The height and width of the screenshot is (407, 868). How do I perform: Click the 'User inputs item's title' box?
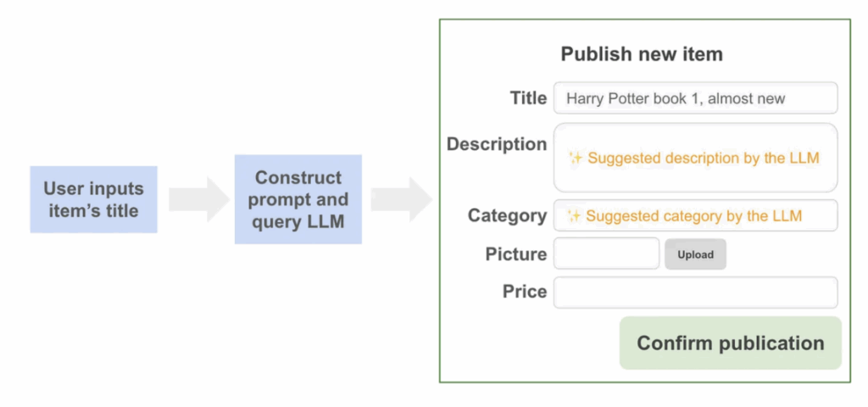click(94, 200)
